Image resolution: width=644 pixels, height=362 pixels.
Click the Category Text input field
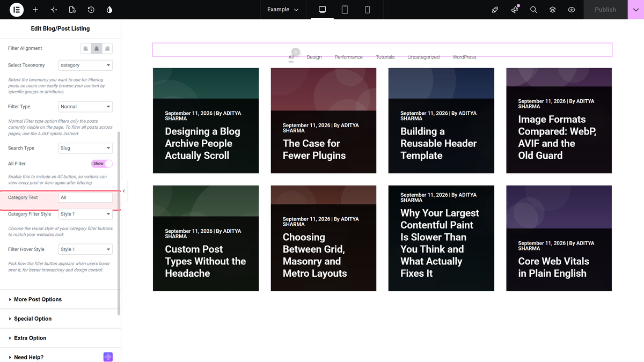[85, 197]
